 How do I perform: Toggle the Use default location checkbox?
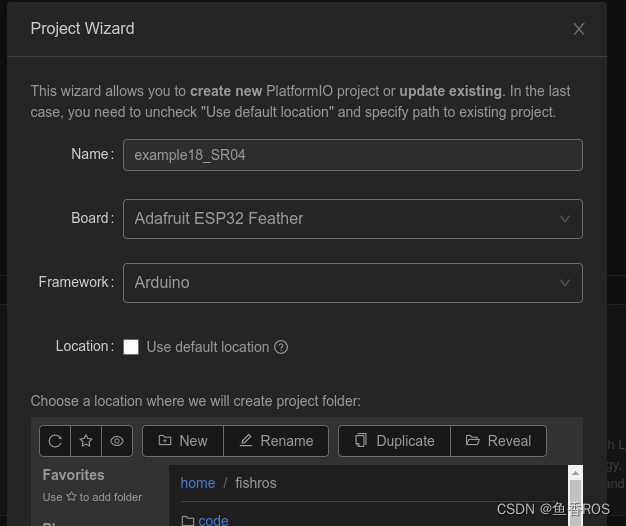[131, 347]
